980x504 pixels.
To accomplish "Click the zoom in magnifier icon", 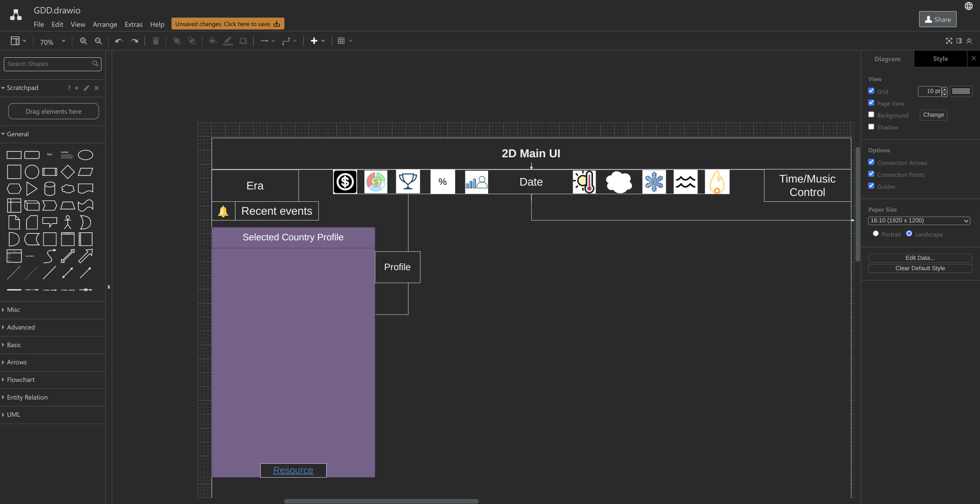I will click(83, 41).
